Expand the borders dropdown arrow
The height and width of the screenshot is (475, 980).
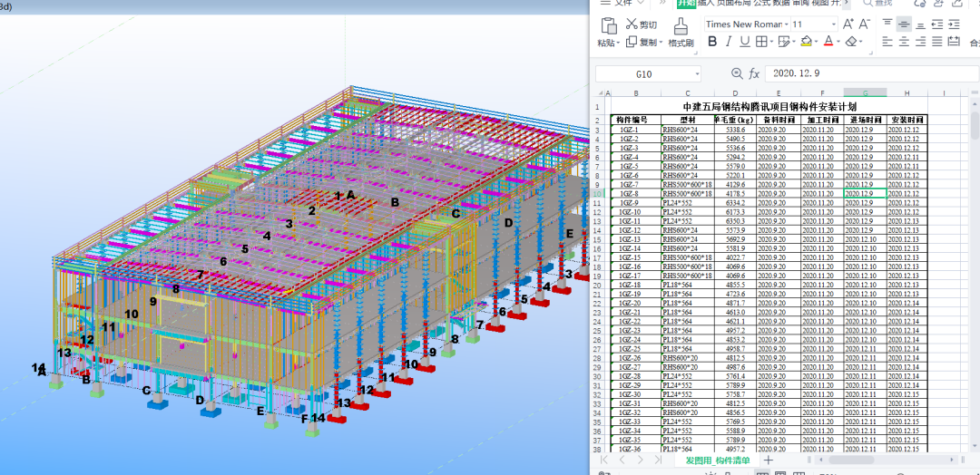point(770,43)
